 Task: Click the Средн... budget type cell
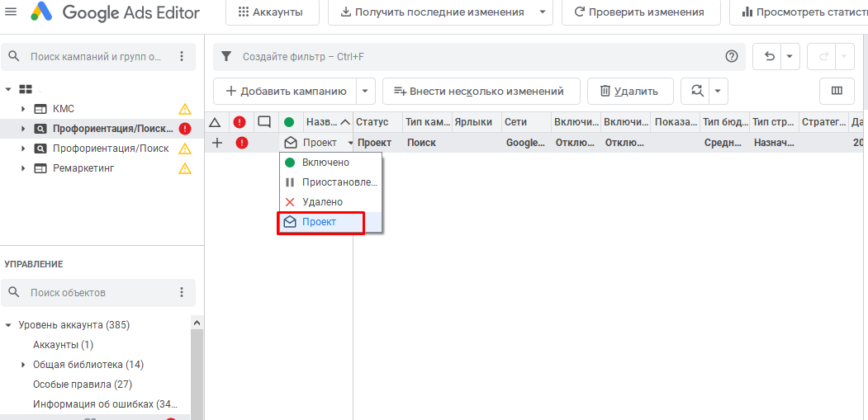pos(725,143)
